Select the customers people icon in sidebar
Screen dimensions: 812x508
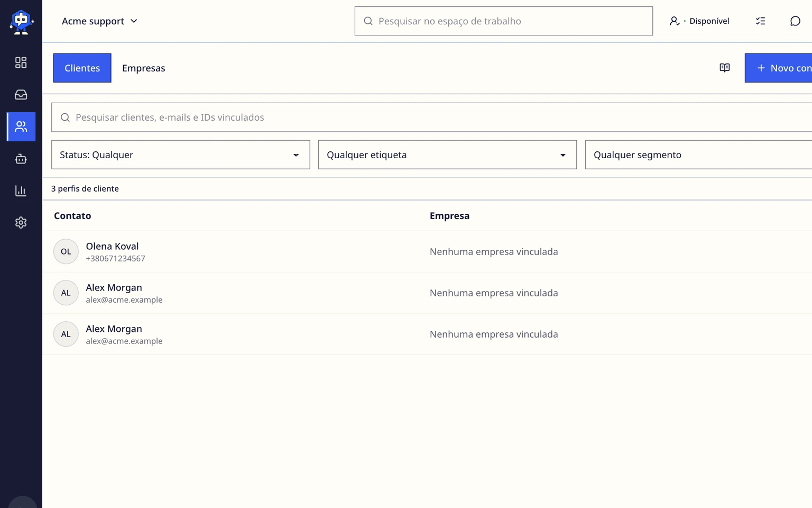[x=21, y=126]
